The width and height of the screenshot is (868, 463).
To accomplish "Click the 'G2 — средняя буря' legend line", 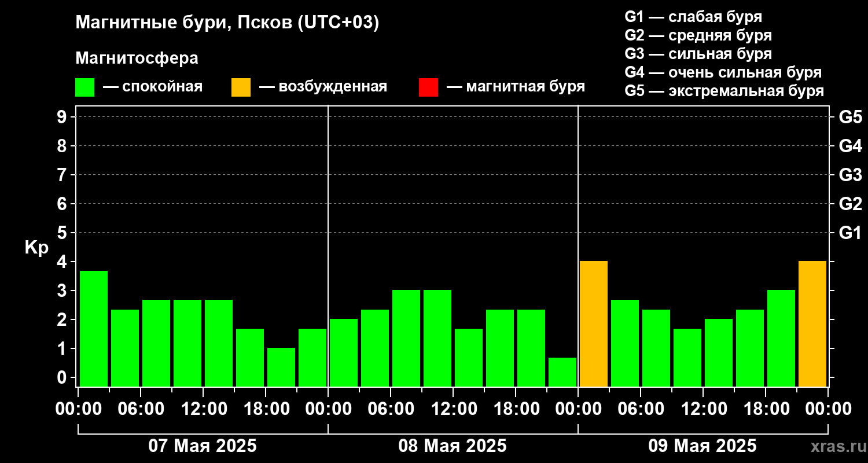I will tap(698, 35).
